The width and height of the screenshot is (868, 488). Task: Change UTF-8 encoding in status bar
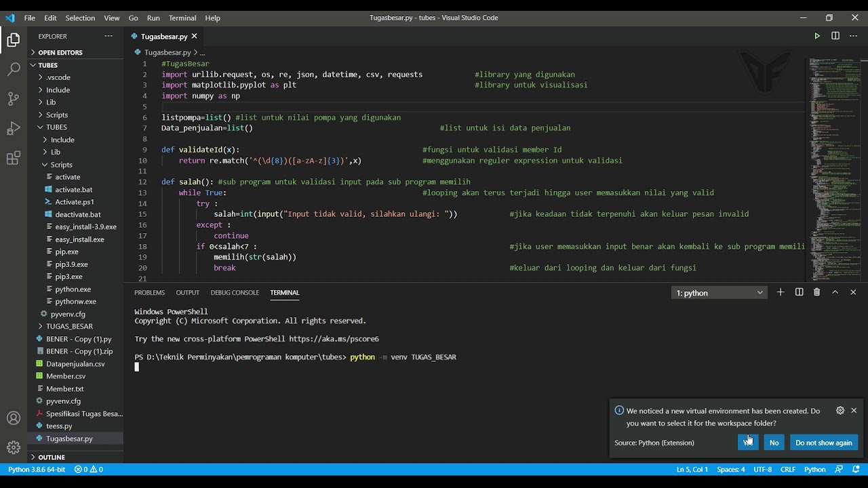(762, 469)
